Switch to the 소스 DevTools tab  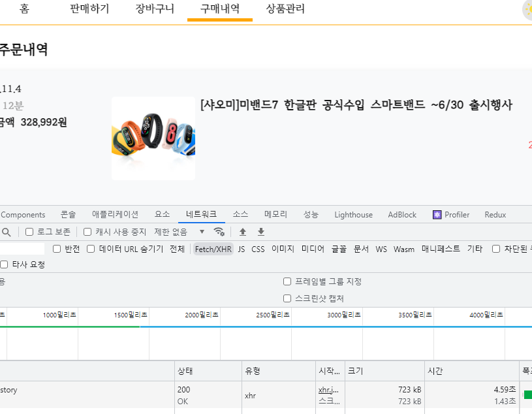(x=240, y=214)
